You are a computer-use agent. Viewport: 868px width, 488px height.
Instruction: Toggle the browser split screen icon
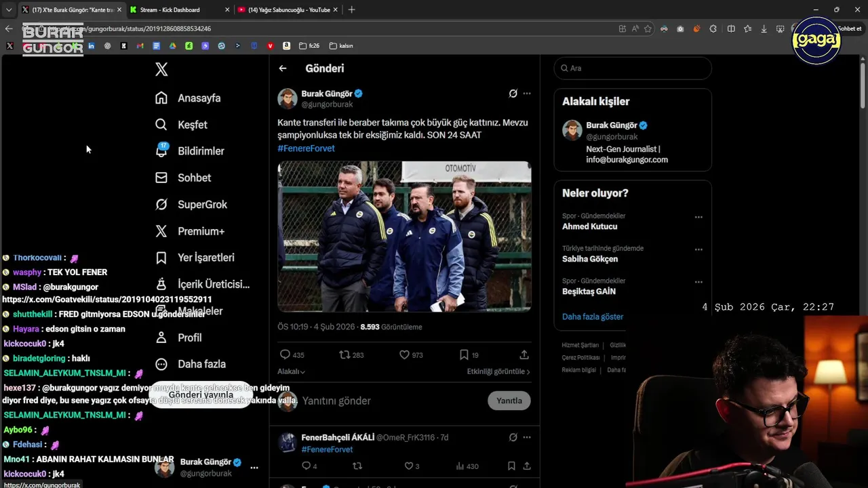tap(731, 28)
